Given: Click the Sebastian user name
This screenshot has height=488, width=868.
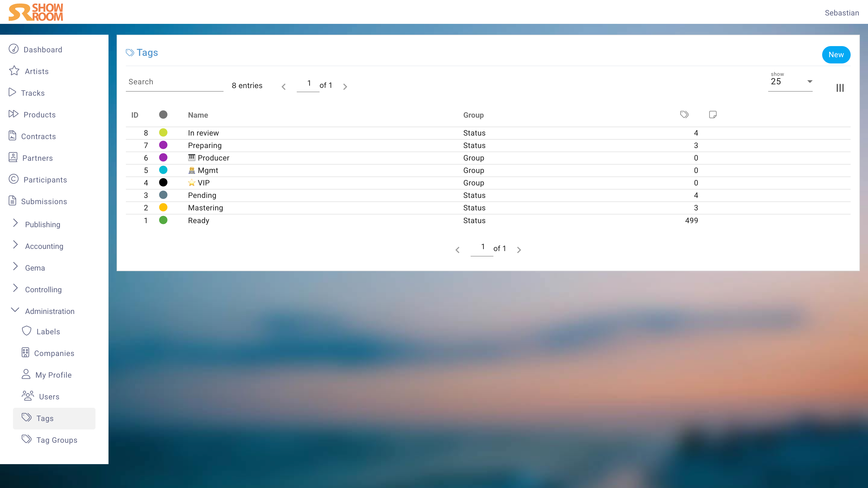Looking at the screenshot, I should [x=841, y=13].
